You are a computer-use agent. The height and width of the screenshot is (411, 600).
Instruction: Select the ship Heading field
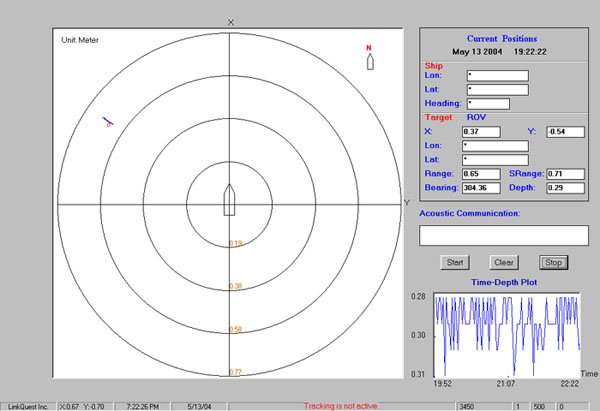(x=486, y=103)
